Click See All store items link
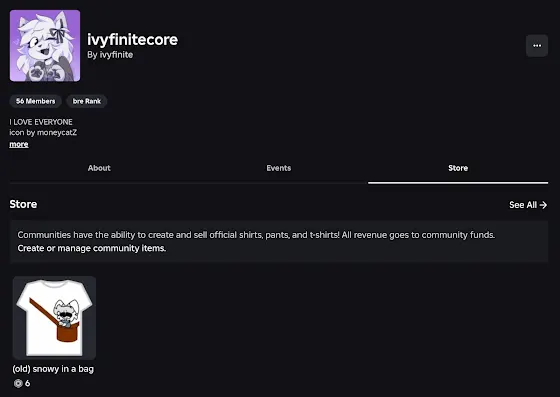560x397 pixels. 528,205
